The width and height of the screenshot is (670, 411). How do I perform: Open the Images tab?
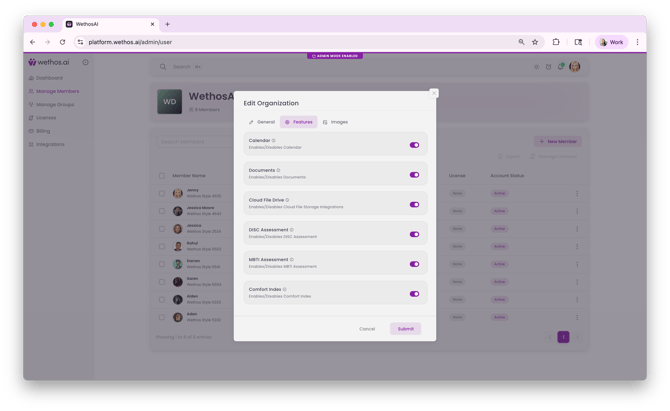(335, 122)
